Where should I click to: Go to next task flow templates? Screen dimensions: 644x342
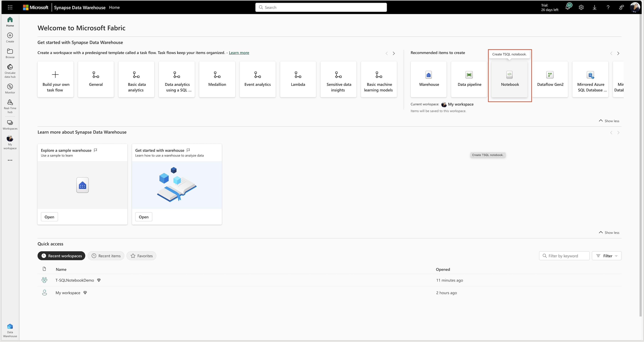click(394, 53)
